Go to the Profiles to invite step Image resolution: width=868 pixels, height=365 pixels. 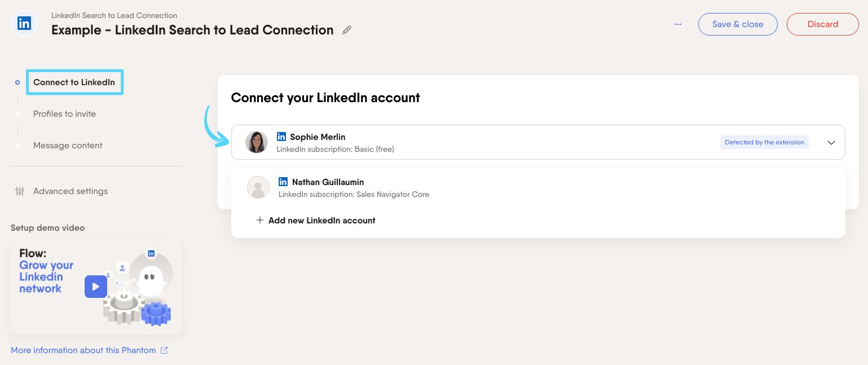[64, 114]
